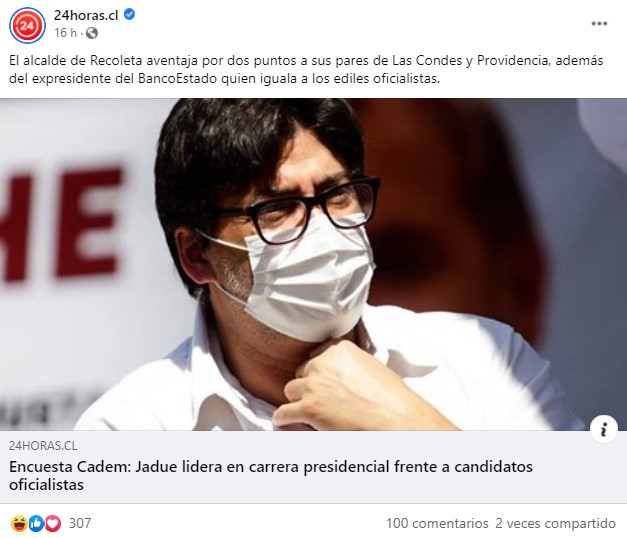Click the 'Las Condes y Providencia' caption text
627x538 pixels.
[469, 60]
